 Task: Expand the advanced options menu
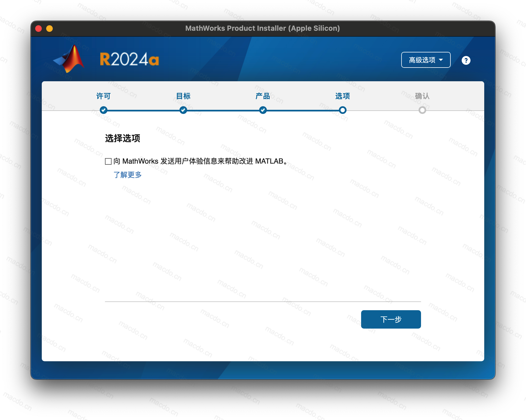(425, 60)
